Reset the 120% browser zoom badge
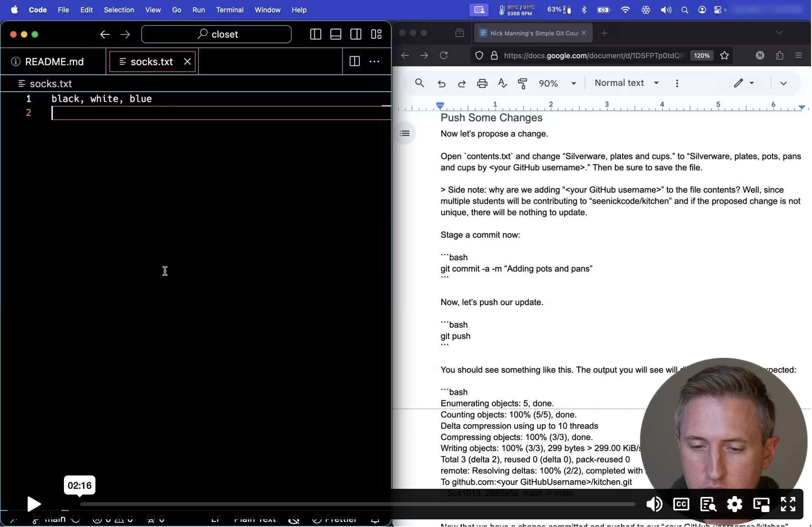 [x=702, y=55]
